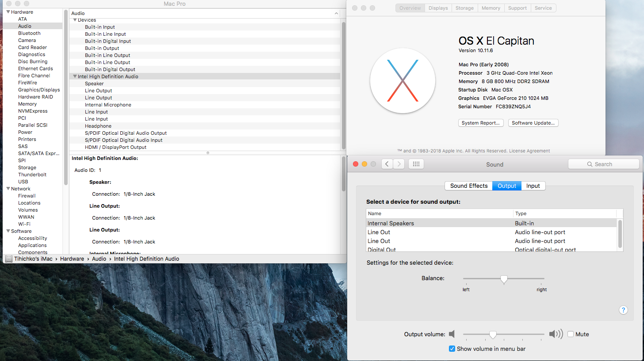644x361 pixels.
Task: Click Hardware in the path bar
Action: pyautogui.click(x=72, y=259)
